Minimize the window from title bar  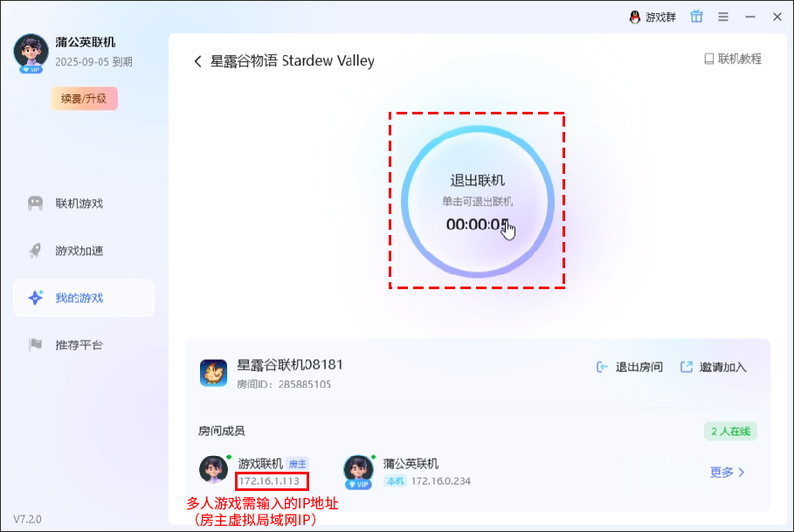[x=750, y=17]
